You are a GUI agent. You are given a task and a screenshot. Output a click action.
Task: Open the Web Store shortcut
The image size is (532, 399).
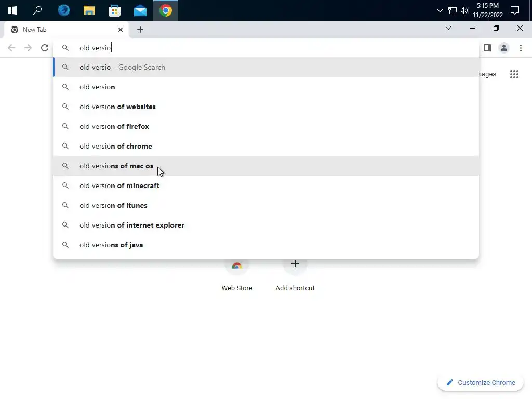pyautogui.click(x=237, y=276)
